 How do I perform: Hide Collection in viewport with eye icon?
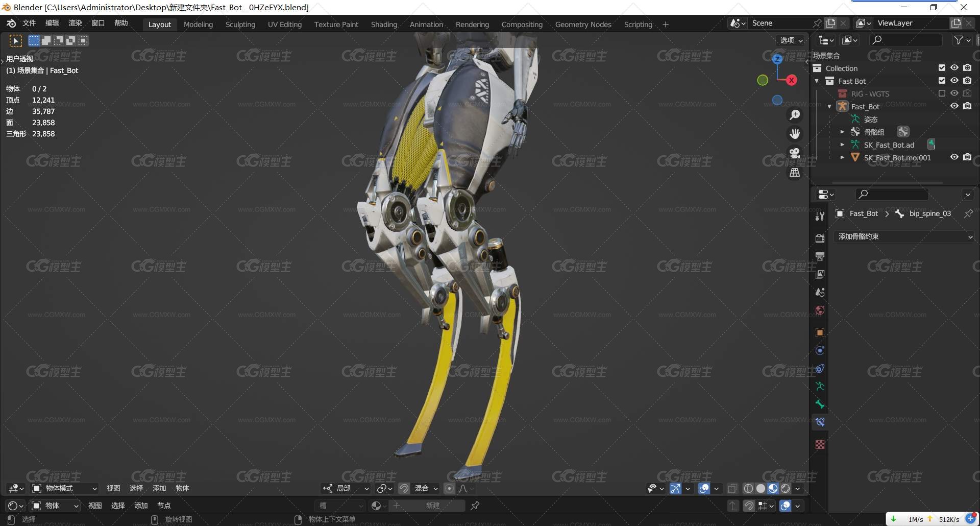[x=954, y=68]
